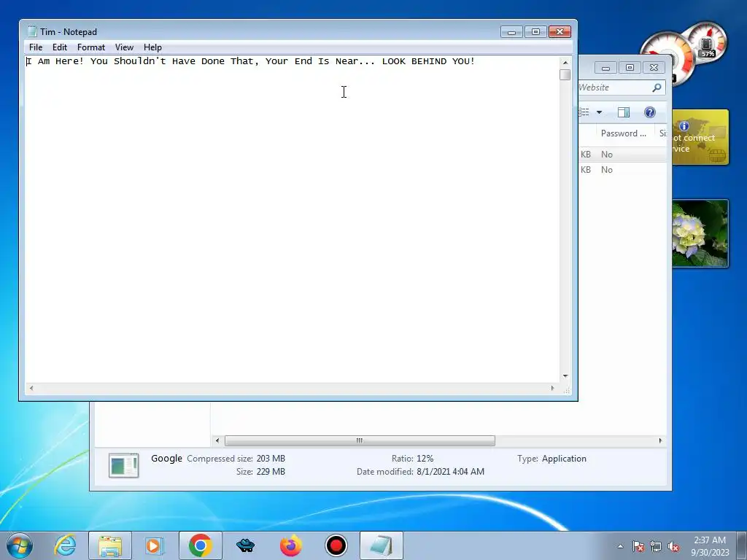Click the yellow cannot connect service gadget

(x=700, y=137)
